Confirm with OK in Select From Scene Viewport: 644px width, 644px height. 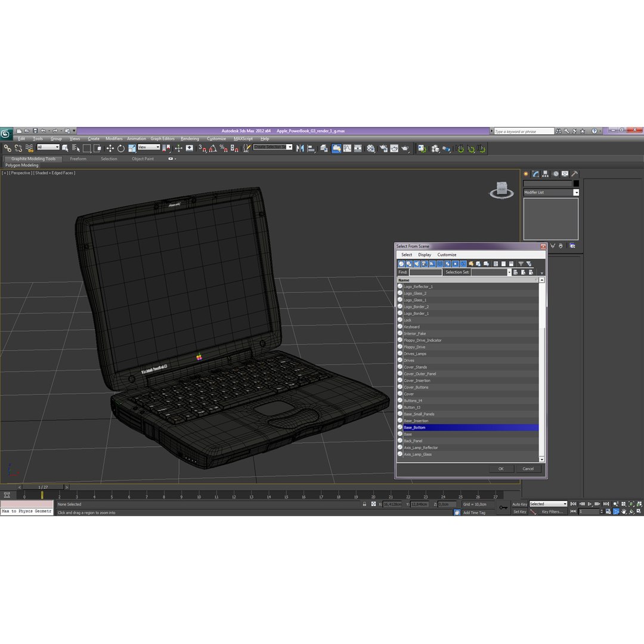[501, 469]
